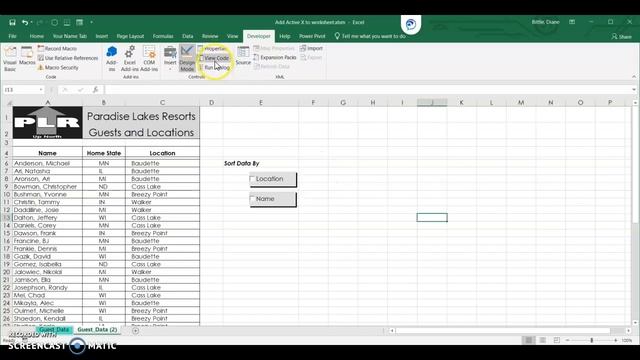Viewport: 640px width, 360px height.
Task: Collapse the ribbon with the chevron
Action: [x=634, y=77]
